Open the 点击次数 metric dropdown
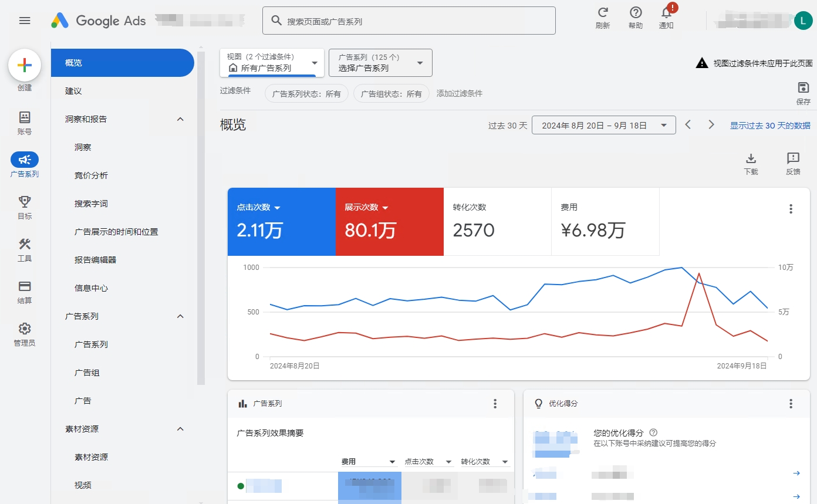The height and width of the screenshot is (504, 817). click(259, 207)
